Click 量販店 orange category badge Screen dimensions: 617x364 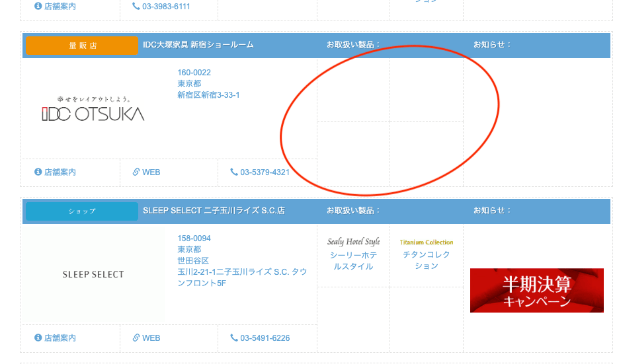pos(82,46)
